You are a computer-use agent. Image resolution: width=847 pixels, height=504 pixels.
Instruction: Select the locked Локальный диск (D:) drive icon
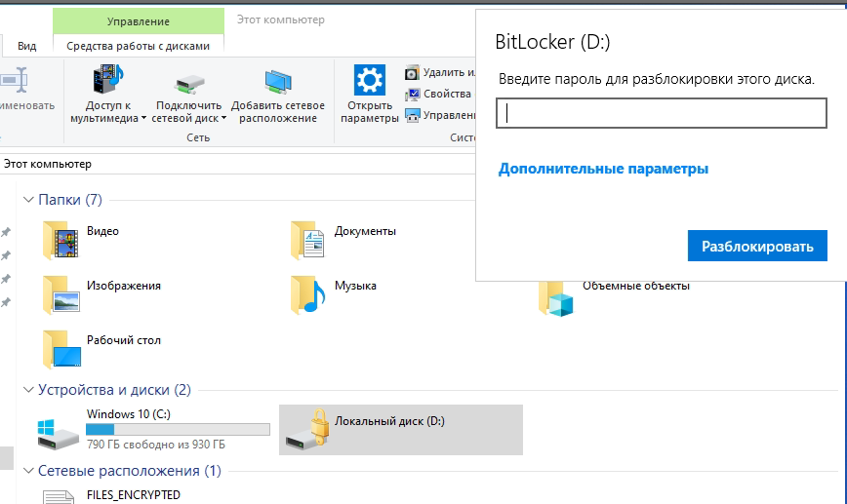pos(308,428)
